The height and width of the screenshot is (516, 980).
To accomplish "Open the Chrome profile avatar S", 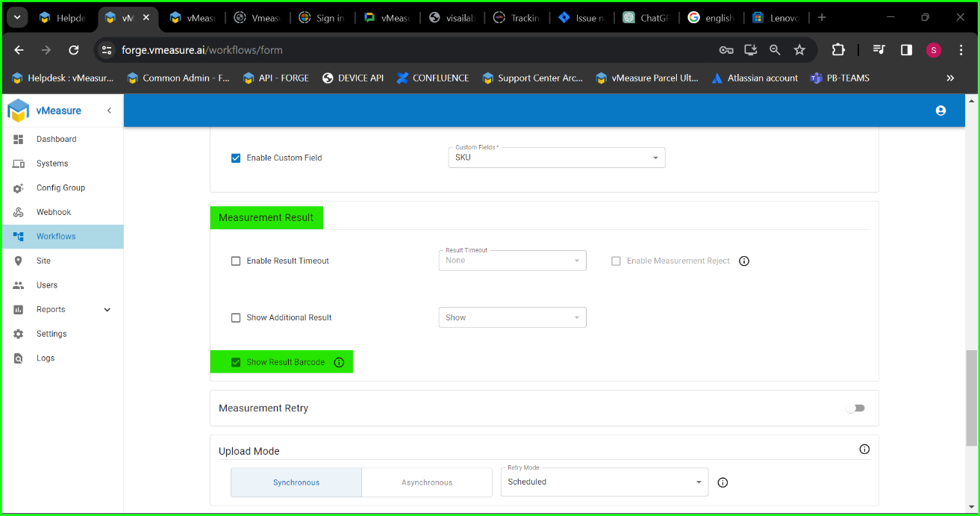I will point(934,50).
